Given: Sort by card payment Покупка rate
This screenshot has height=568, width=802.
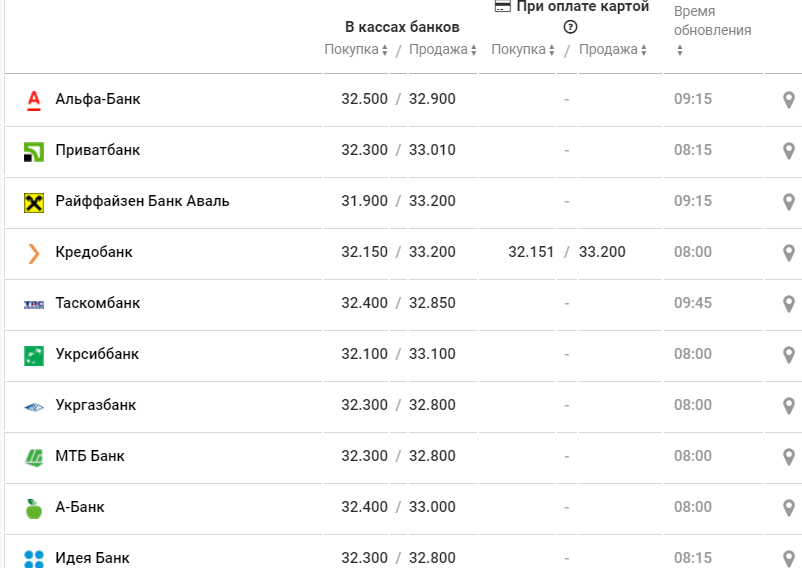Looking at the screenshot, I should (523, 50).
